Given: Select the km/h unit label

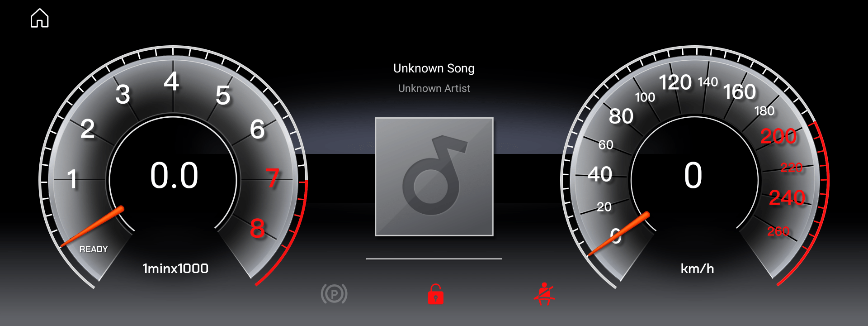Looking at the screenshot, I should (697, 268).
